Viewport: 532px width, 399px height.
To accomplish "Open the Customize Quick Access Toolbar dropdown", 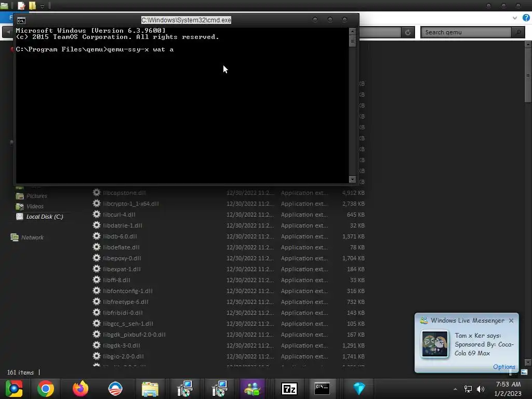I will pyautogui.click(x=43, y=6).
